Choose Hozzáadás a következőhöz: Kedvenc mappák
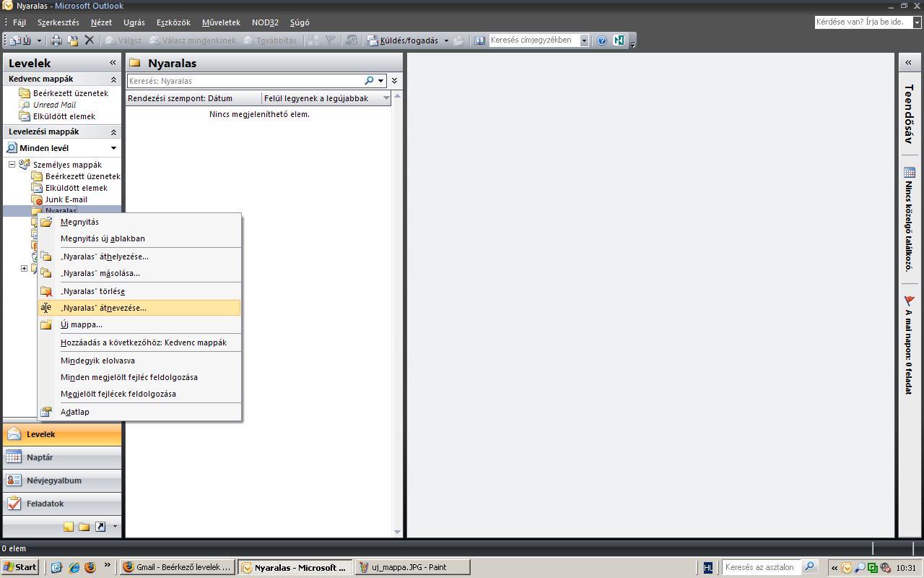The width and height of the screenshot is (924, 578). coord(139,342)
